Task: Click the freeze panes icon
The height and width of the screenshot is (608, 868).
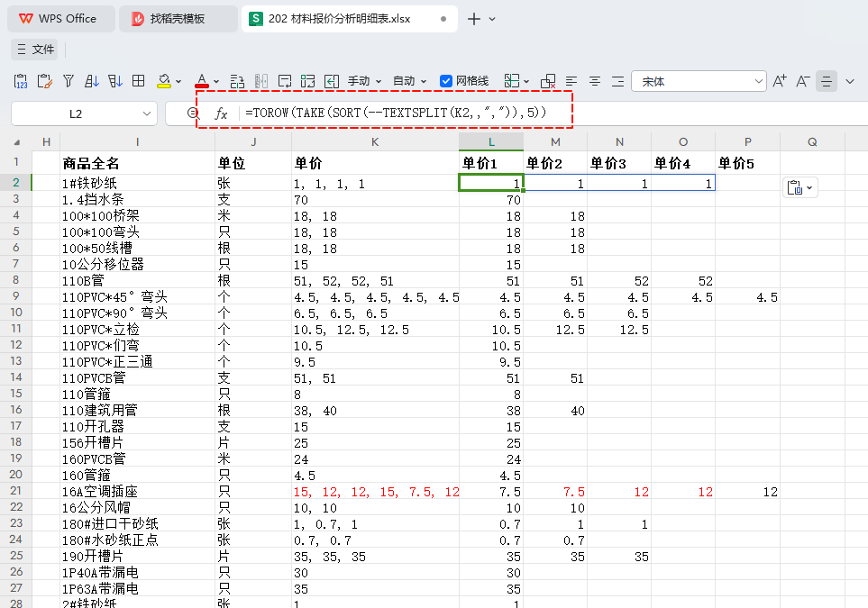Action: 511,81
